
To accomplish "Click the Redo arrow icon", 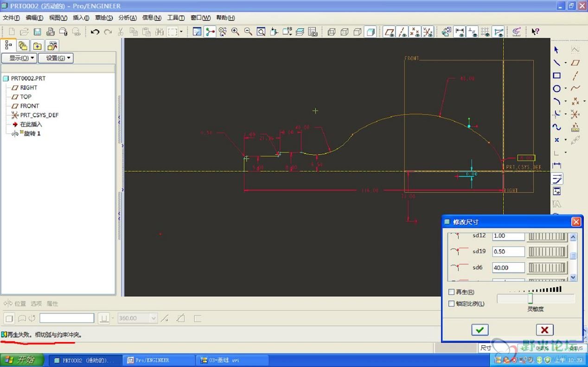I will pos(108,32).
